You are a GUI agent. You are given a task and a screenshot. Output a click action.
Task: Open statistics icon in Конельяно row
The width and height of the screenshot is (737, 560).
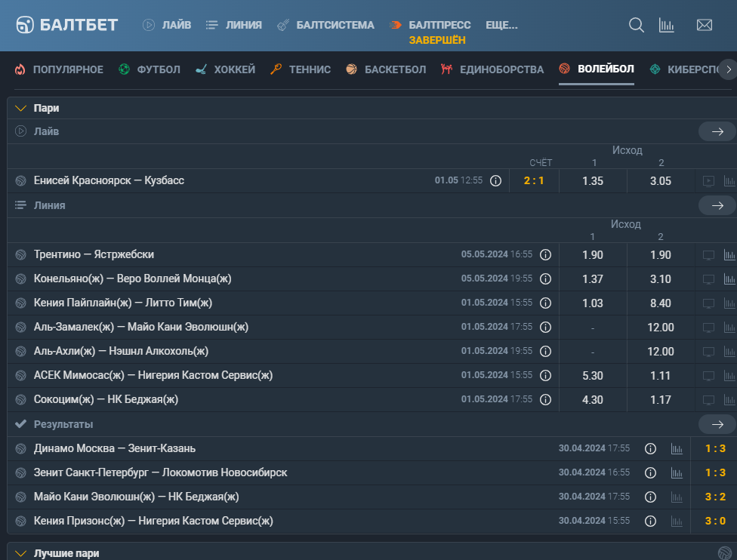(x=730, y=279)
